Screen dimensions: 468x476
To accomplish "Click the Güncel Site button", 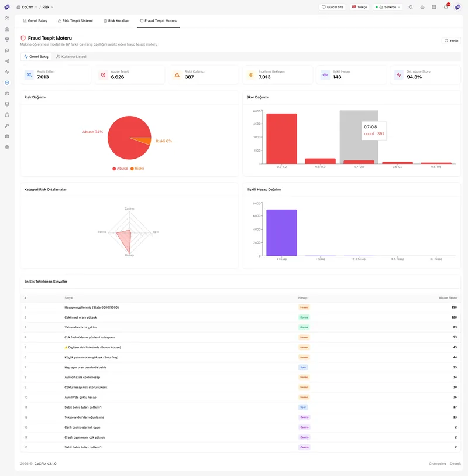I will (x=333, y=7).
